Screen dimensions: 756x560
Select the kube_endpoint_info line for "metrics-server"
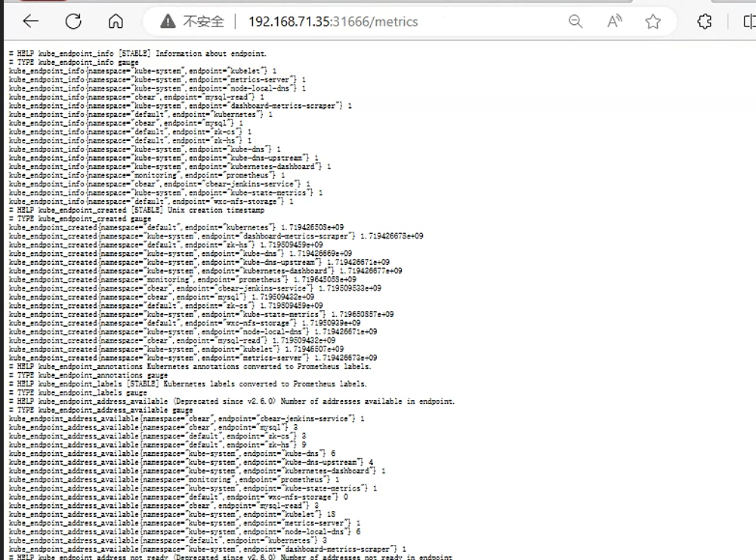tap(157, 79)
